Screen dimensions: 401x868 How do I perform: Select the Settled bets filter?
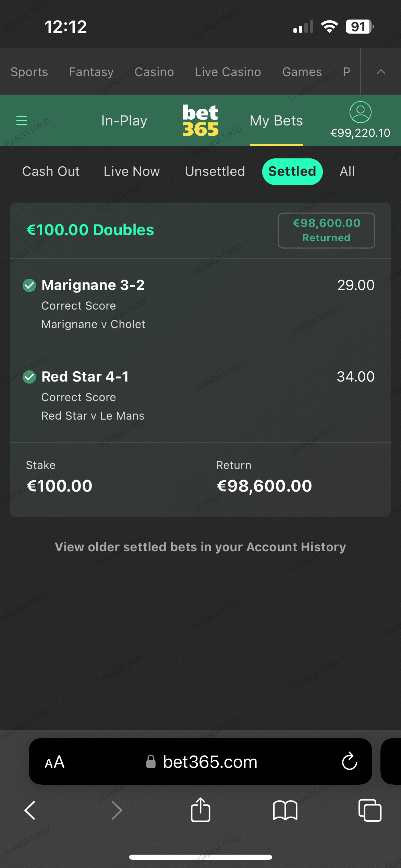292,171
